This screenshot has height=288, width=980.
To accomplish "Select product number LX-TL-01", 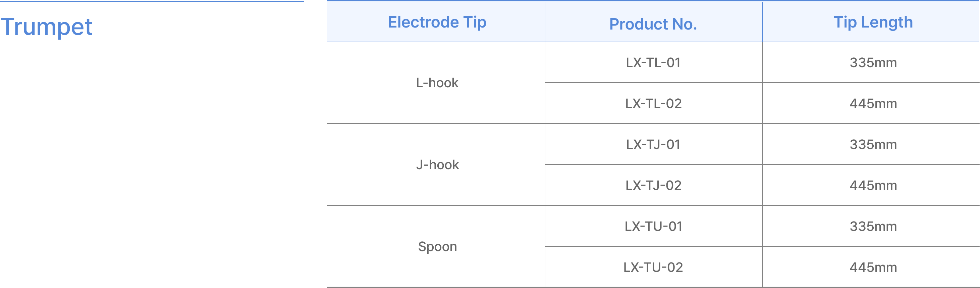I will tap(653, 62).
